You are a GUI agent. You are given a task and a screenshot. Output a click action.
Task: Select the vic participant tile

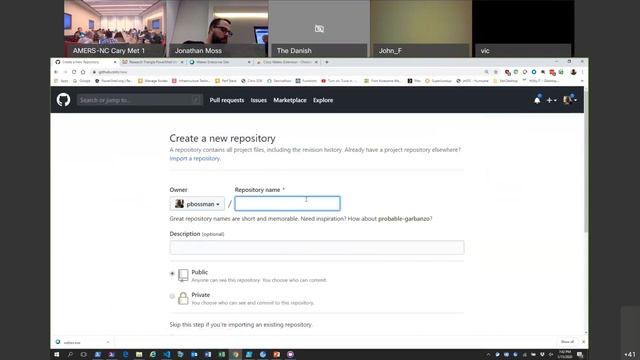pos(523,28)
